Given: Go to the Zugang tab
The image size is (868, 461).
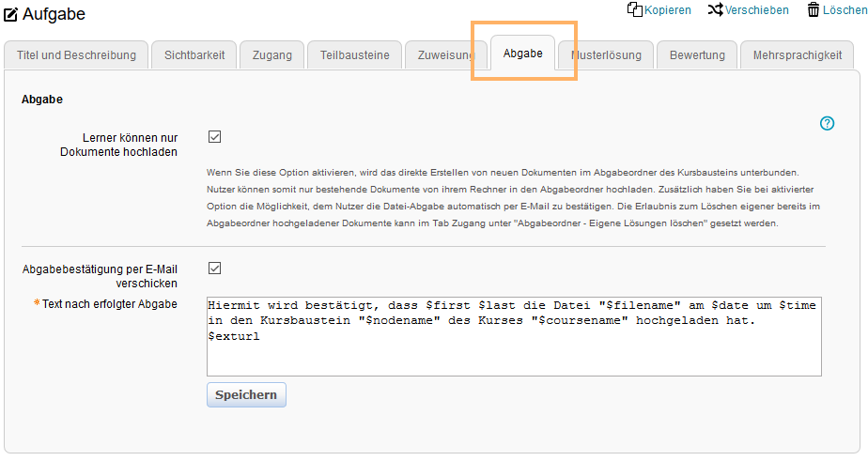Looking at the screenshot, I should coord(271,55).
